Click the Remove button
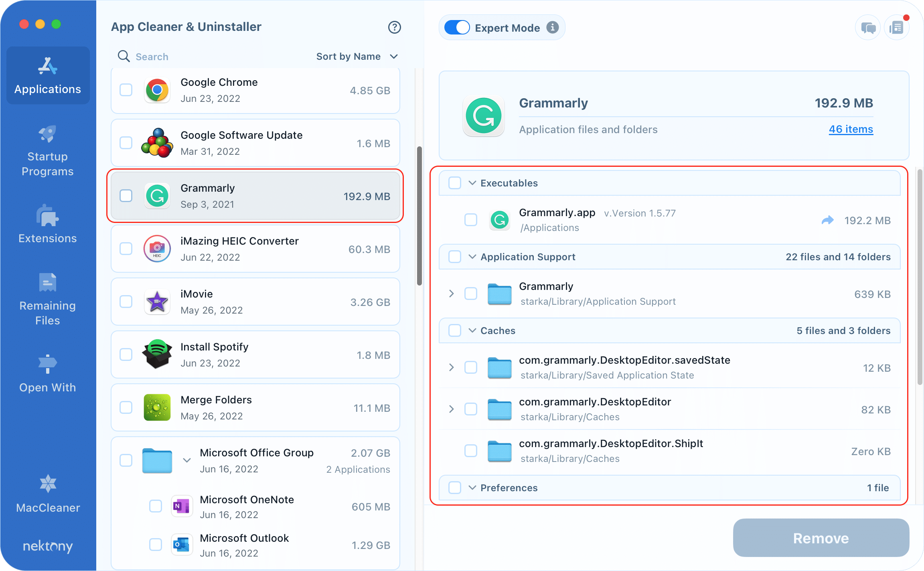The image size is (924, 571). coord(821,538)
